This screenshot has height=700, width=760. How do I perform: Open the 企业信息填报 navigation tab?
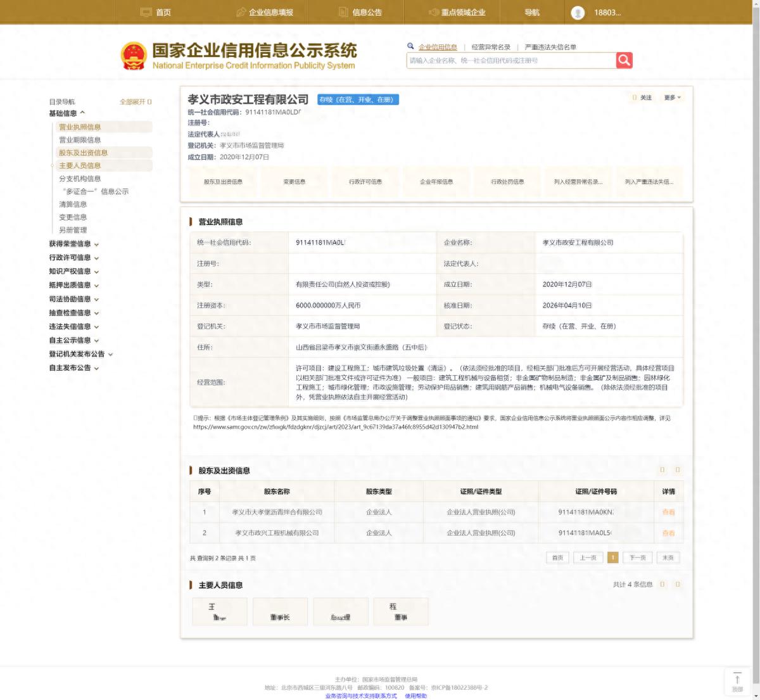265,12
